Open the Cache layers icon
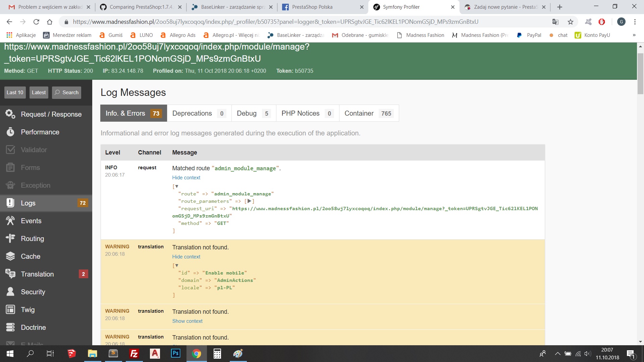644x362 pixels. (10, 256)
